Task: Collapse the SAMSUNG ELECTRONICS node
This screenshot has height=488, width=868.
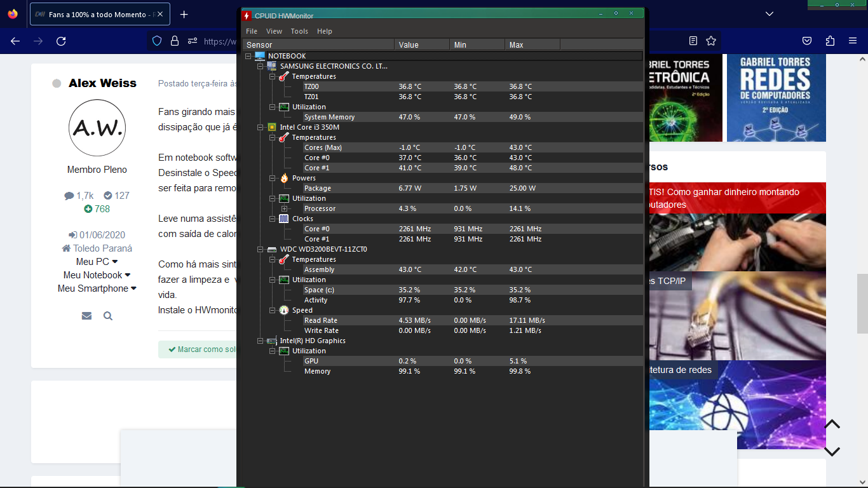Action: point(260,66)
